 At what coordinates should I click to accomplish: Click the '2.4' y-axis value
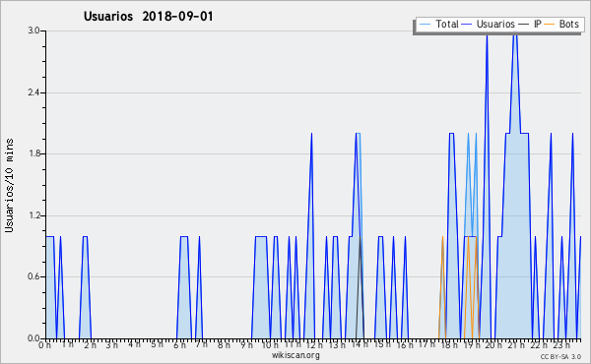pyautogui.click(x=33, y=92)
